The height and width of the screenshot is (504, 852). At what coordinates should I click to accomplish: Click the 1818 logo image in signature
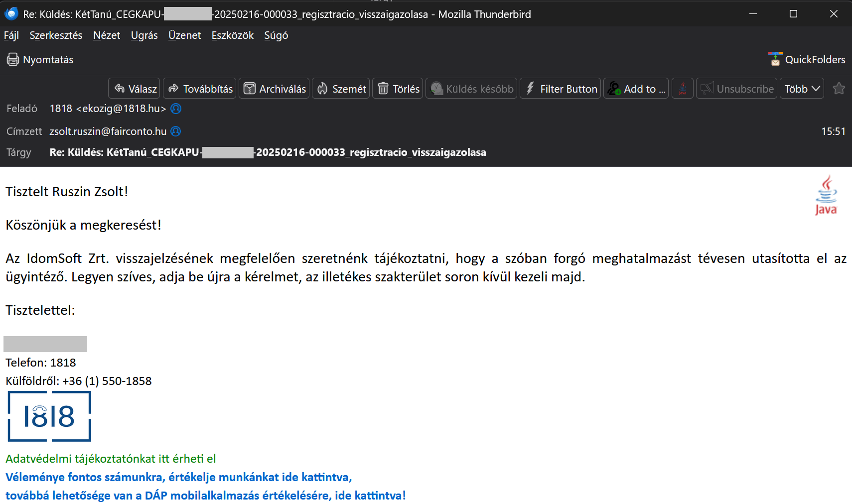(x=49, y=416)
